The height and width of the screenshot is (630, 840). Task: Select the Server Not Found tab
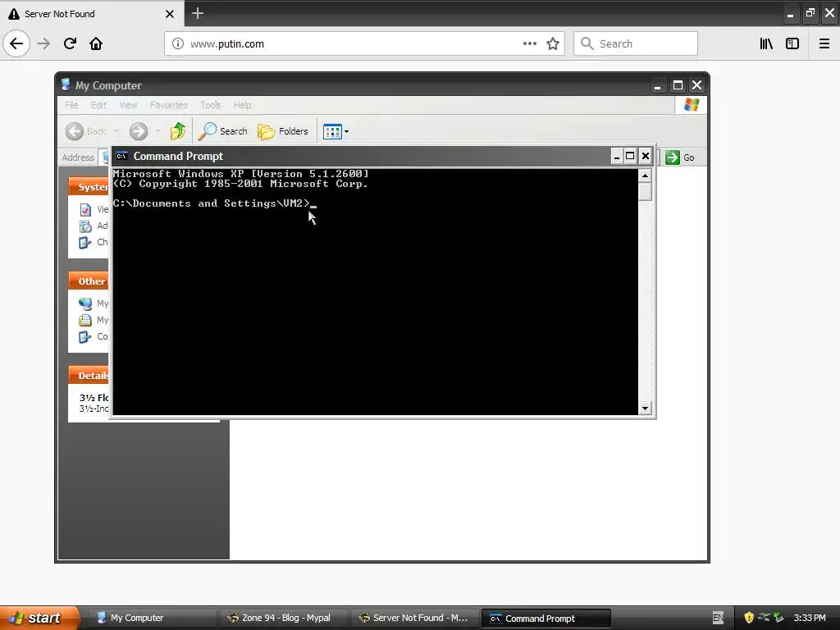[91, 13]
